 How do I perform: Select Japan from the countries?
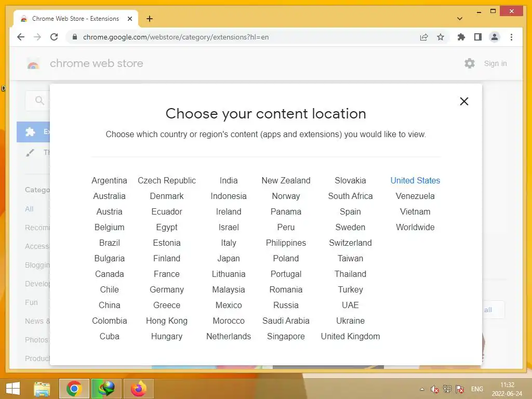pos(229,259)
